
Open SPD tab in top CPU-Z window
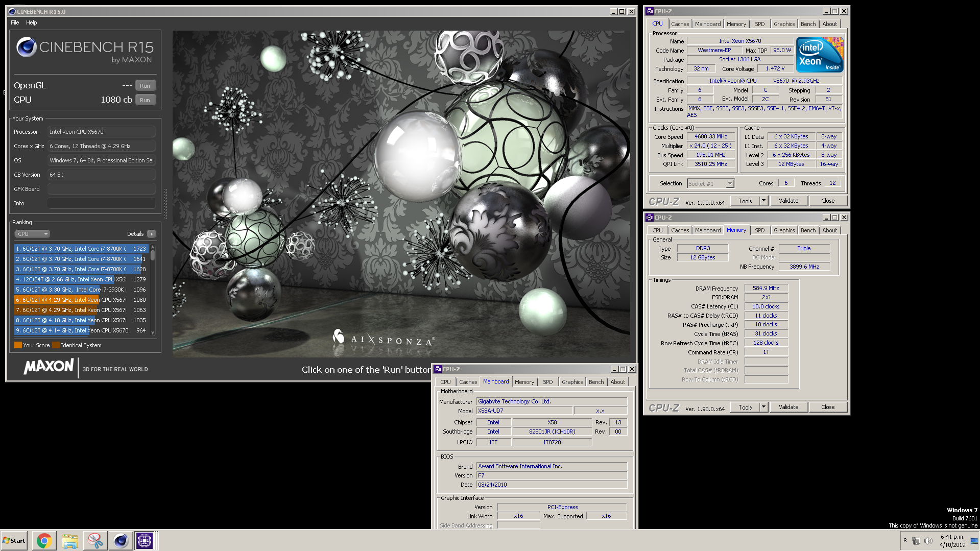click(759, 24)
